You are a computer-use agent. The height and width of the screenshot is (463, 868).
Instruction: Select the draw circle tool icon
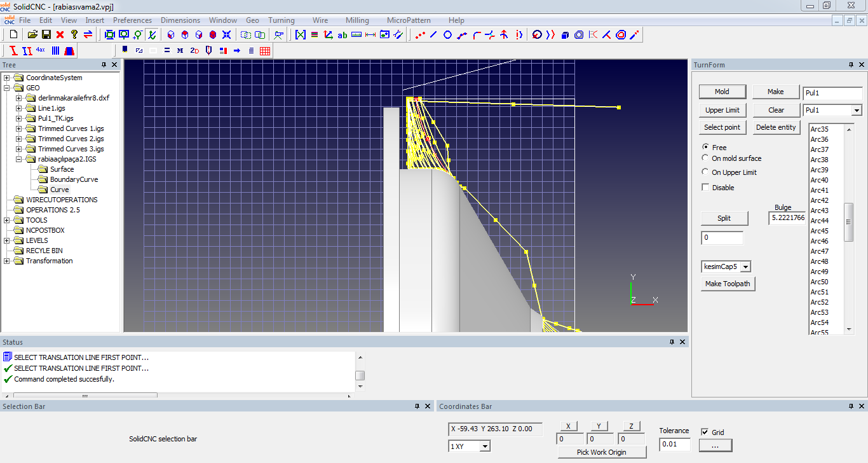point(447,35)
